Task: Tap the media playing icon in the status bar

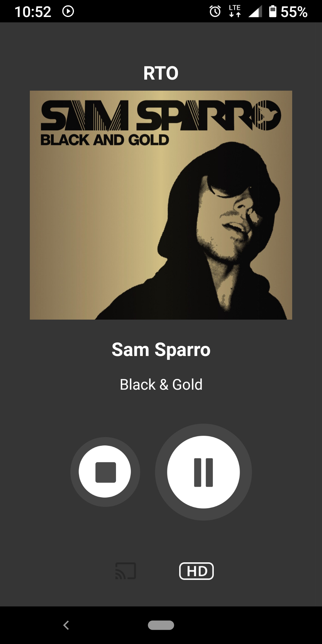Action: click(68, 12)
